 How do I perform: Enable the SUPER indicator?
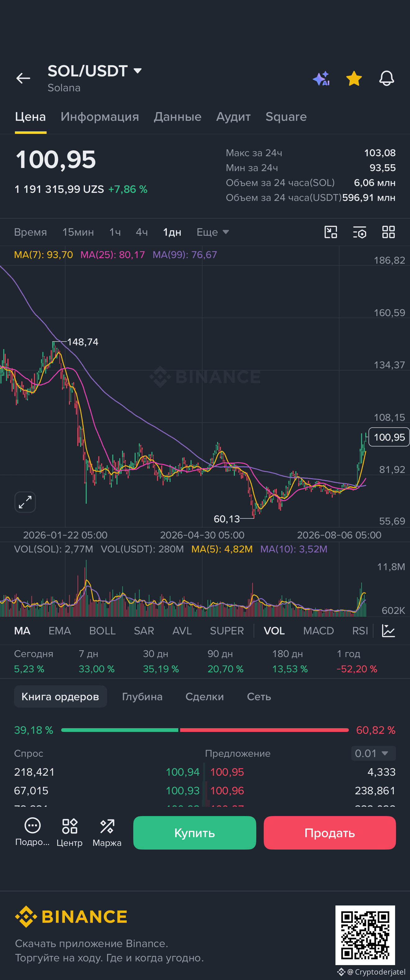[x=227, y=631]
